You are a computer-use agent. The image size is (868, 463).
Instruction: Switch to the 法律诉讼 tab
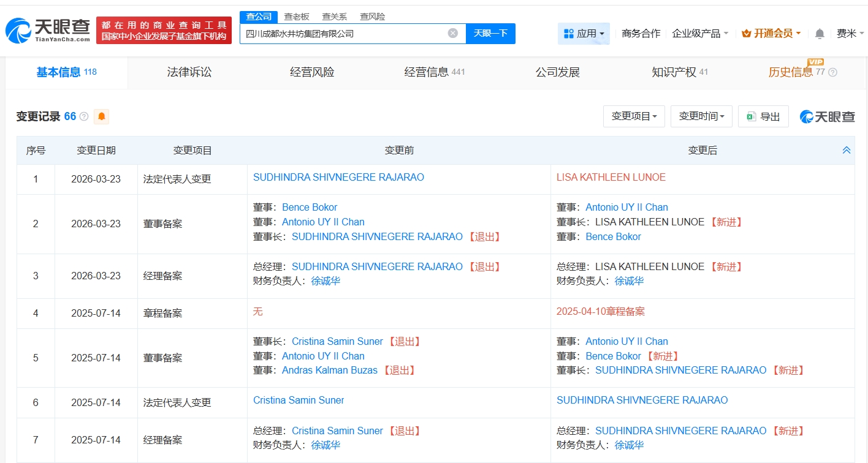pos(189,72)
